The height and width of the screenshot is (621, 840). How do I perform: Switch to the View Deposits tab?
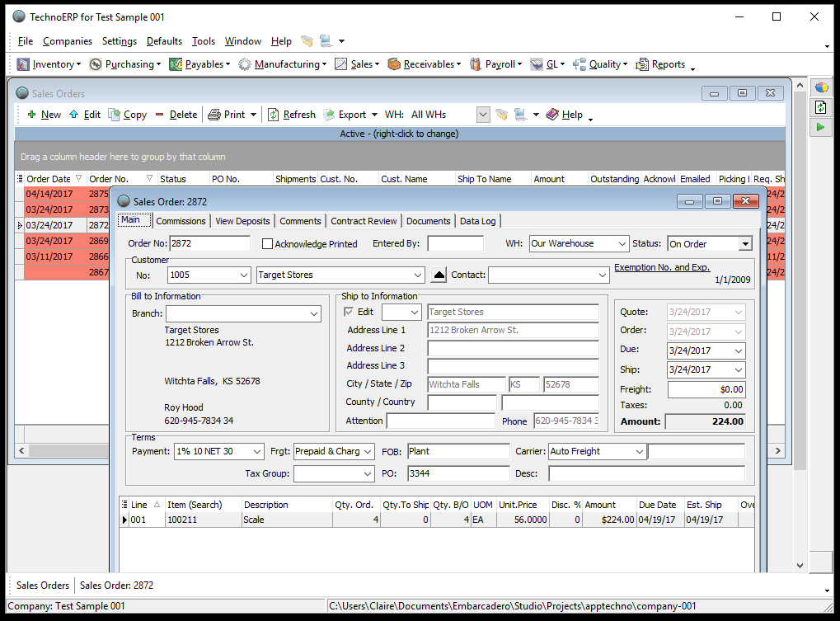(x=242, y=221)
